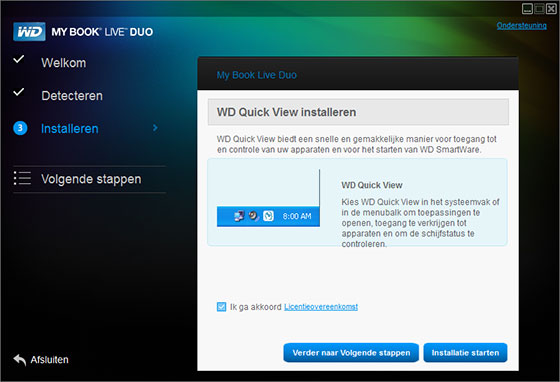Minimize the setup window

point(527,9)
